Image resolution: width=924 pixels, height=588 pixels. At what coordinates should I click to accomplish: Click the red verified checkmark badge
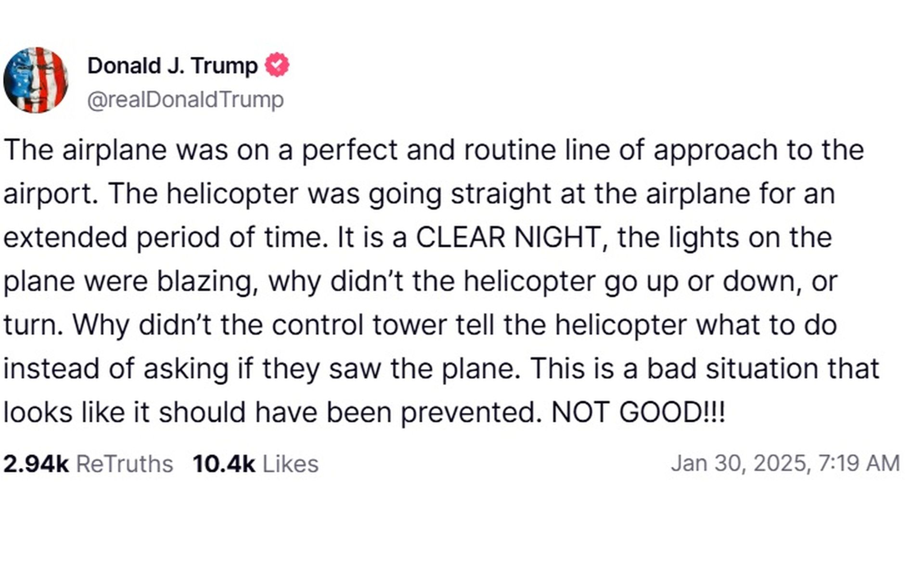tap(277, 64)
